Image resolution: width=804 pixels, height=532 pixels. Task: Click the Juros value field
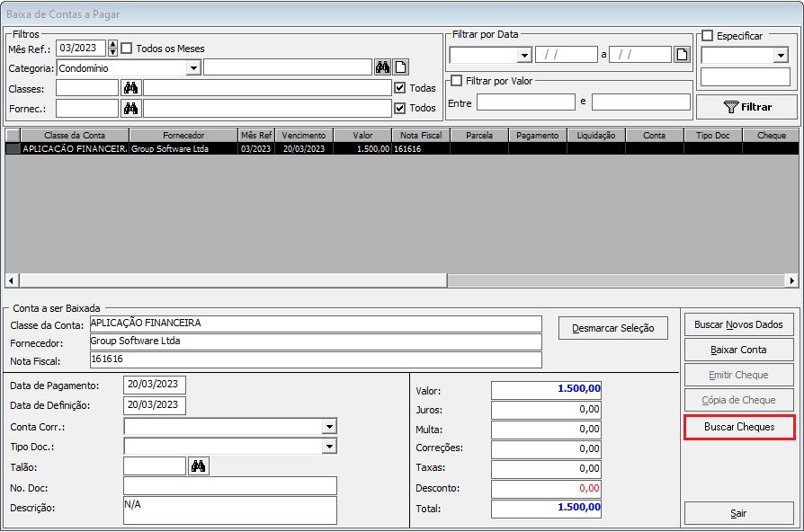pyautogui.click(x=546, y=410)
